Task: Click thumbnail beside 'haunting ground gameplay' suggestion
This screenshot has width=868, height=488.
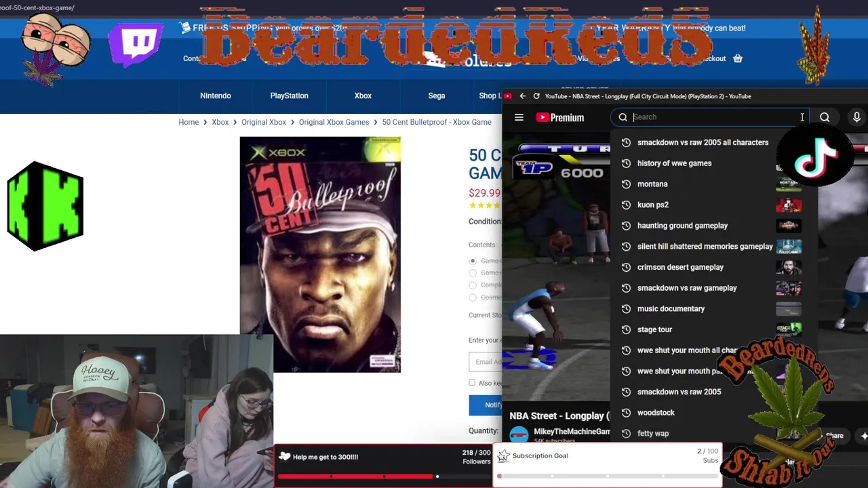Action: click(x=789, y=226)
